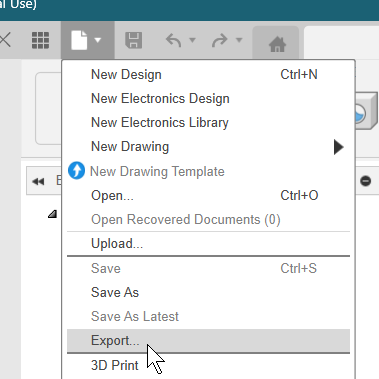Click the File document icon

79,40
